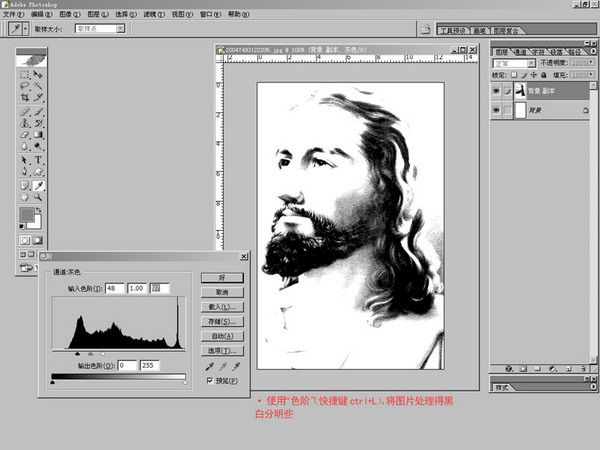Click the first 输入色阶 field showing 48
The width and height of the screenshot is (600, 450).
click(x=112, y=288)
